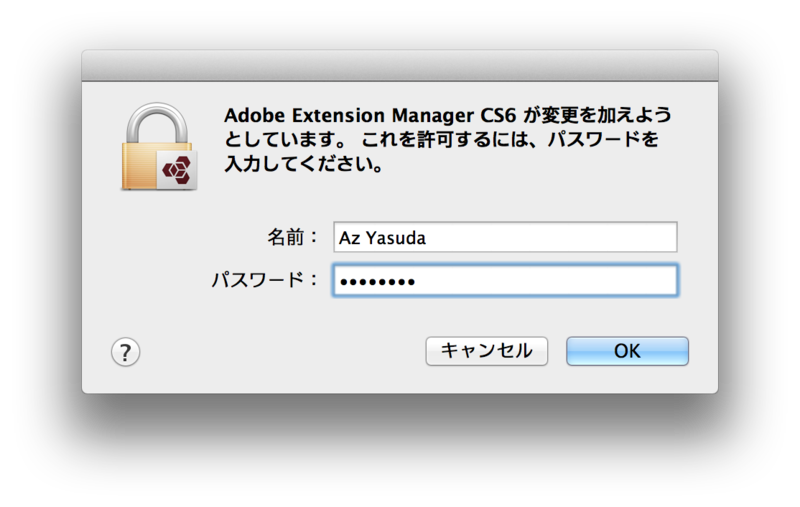Click the キャンセル button
The height and width of the screenshot is (507, 800).
click(x=487, y=350)
